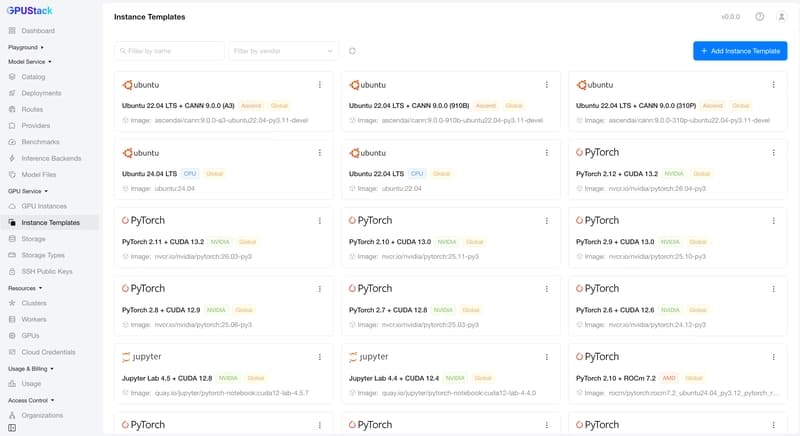
Task: Click the GPUs sidebar icon
Action: click(12, 336)
